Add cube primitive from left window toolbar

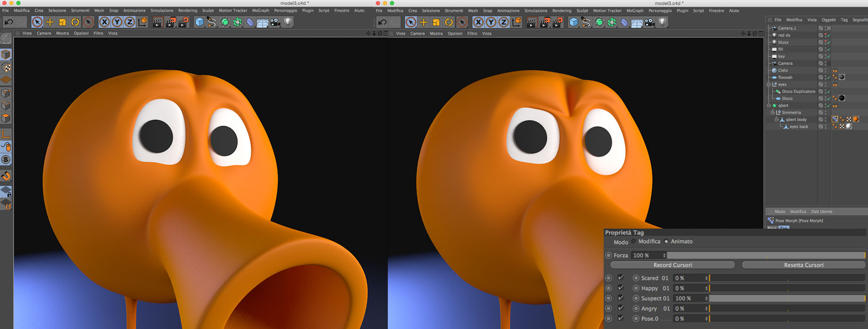pos(199,22)
